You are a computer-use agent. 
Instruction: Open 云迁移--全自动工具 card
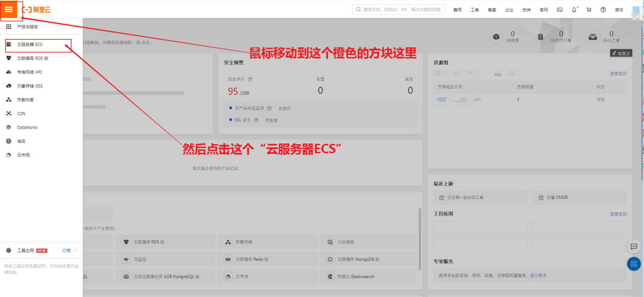tap(481, 197)
